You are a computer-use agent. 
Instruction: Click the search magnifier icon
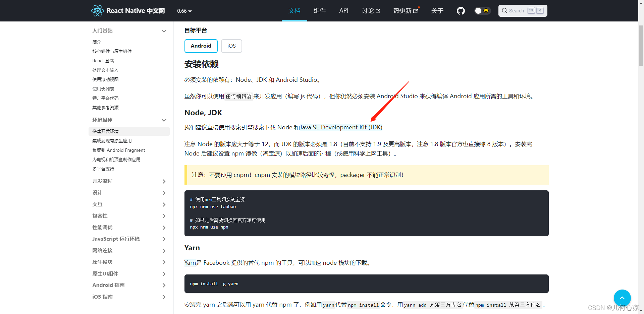504,11
